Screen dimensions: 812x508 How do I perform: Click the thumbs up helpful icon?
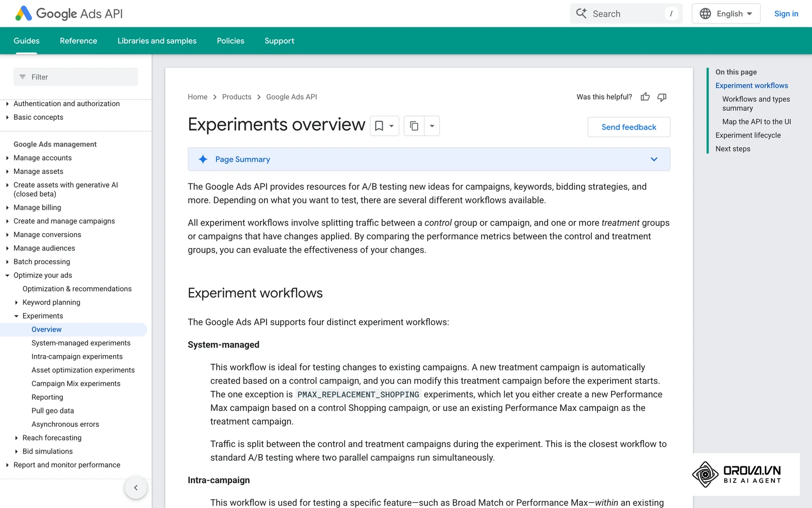[x=645, y=97]
